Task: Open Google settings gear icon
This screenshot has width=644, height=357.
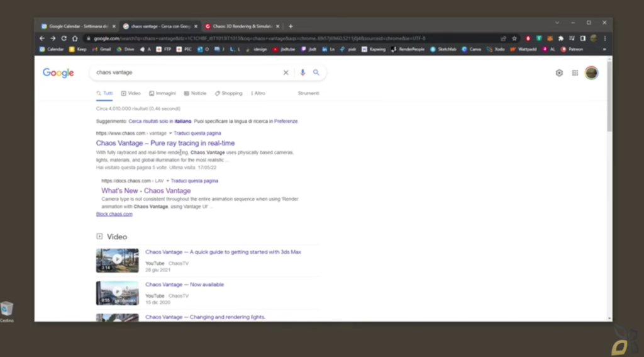Action: coord(559,73)
